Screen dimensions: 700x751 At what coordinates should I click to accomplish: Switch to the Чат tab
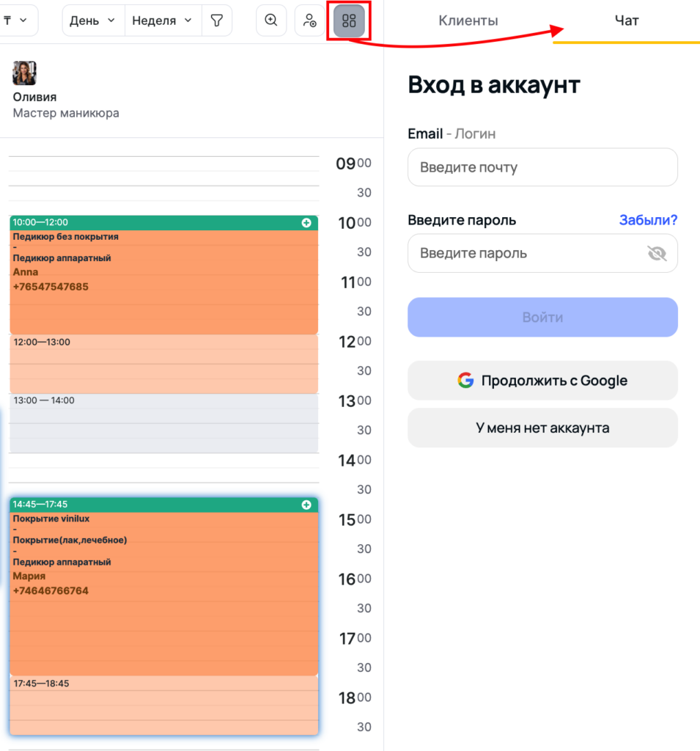click(x=626, y=21)
